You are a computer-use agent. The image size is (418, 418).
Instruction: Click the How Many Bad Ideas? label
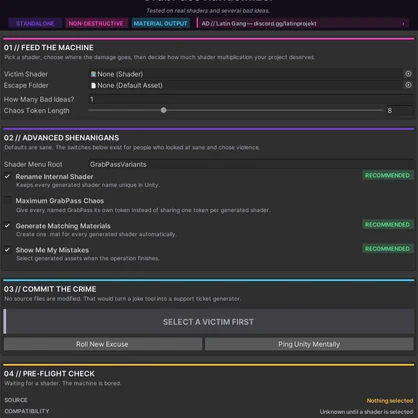pos(39,99)
